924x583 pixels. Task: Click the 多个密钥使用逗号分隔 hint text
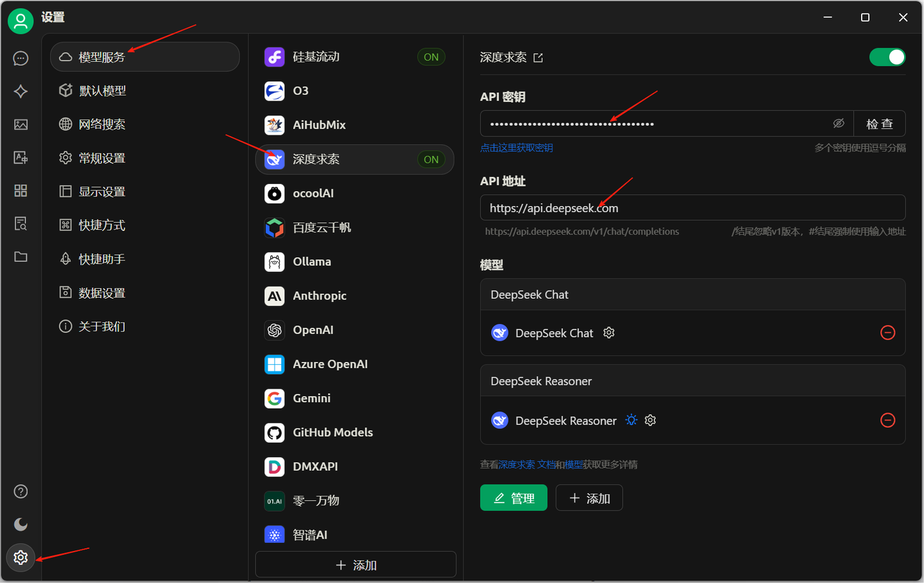tap(860, 148)
